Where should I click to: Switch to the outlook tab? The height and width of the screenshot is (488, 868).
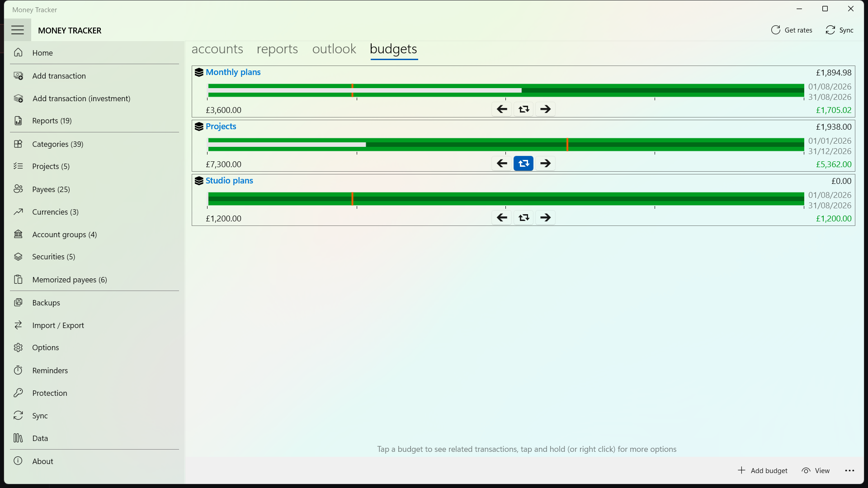(x=334, y=49)
